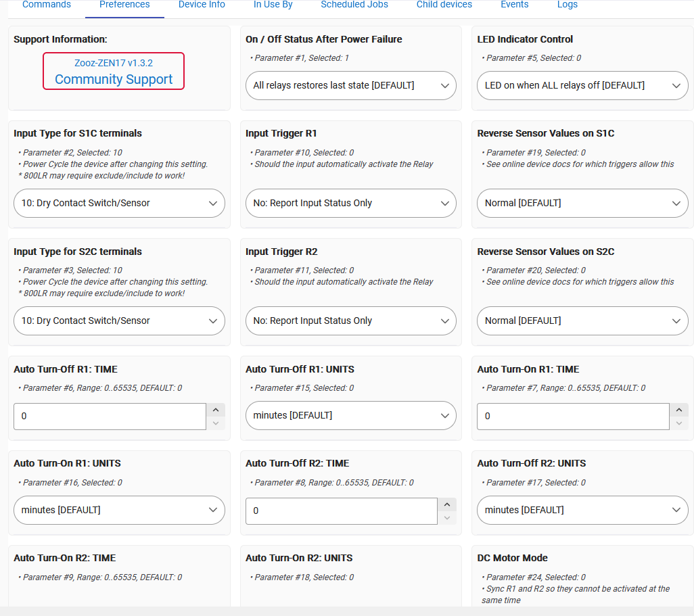The height and width of the screenshot is (616, 694).
Task: Open Auto Turn-On R1 UNITS dropdown
Action: pyautogui.click(x=119, y=511)
